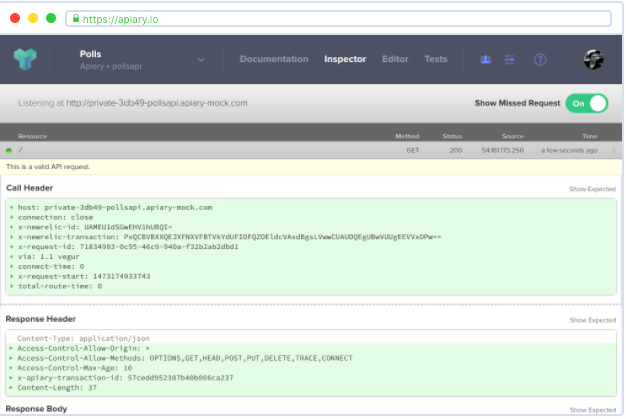The image size is (626, 419).
Task: Click the Access-Control-Allow-Origin line
Action: point(83,348)
